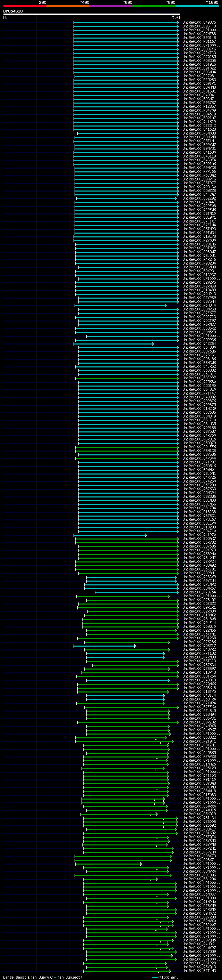Select the UniRef100_O76286 label
The height and width of the screenshot is (980, 222).
point(199,642)
